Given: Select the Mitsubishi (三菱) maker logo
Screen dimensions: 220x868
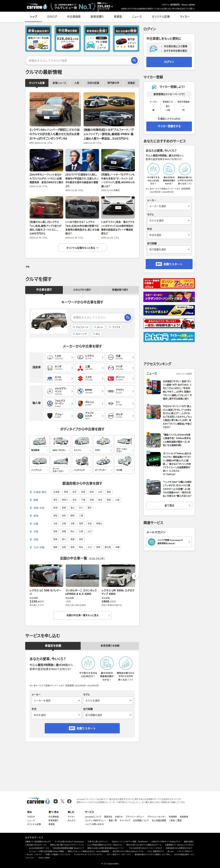Looking at the screenshot, I should 80,368.
